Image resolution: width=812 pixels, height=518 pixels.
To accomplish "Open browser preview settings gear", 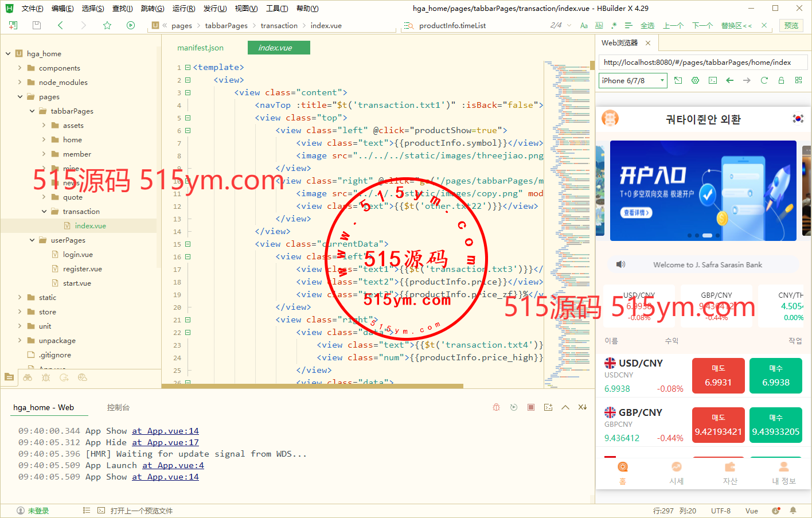I will coord(695,80).
